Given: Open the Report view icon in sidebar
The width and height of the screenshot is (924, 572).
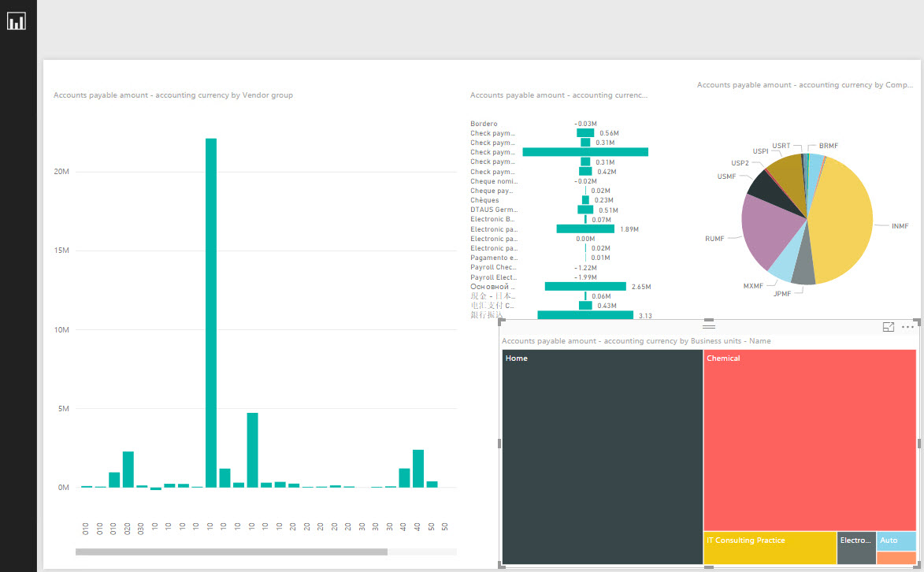Looking at the screenshot, I should pyautogui.click(x=17, y=21).
